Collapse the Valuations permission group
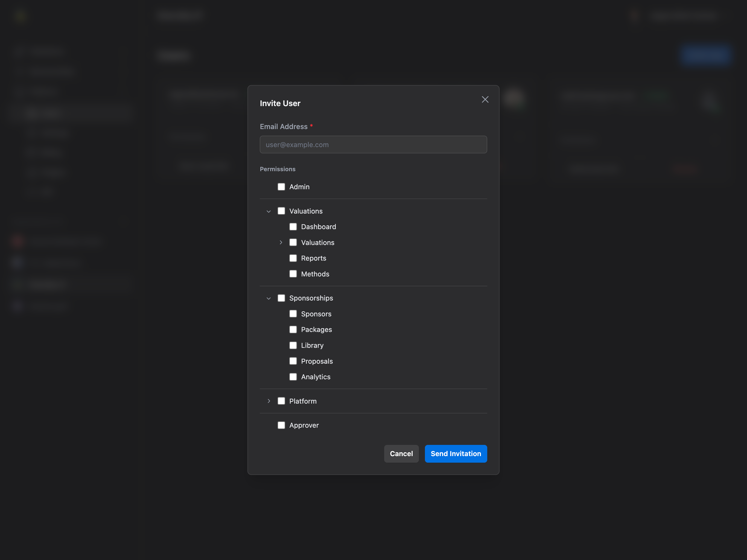This screenshot has width=747, height=560. point(269,211)
